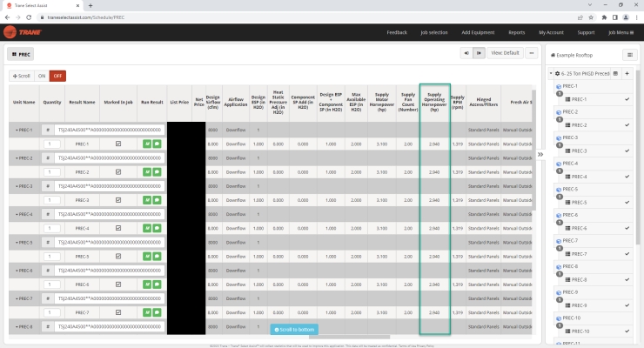
Task: Open the Support link in navigation
Action: click(586, 32)
